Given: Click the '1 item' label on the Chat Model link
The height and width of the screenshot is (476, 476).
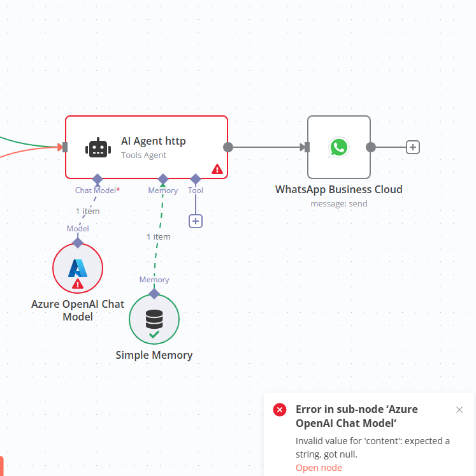Looking at the screenshot, I should 87,211.
